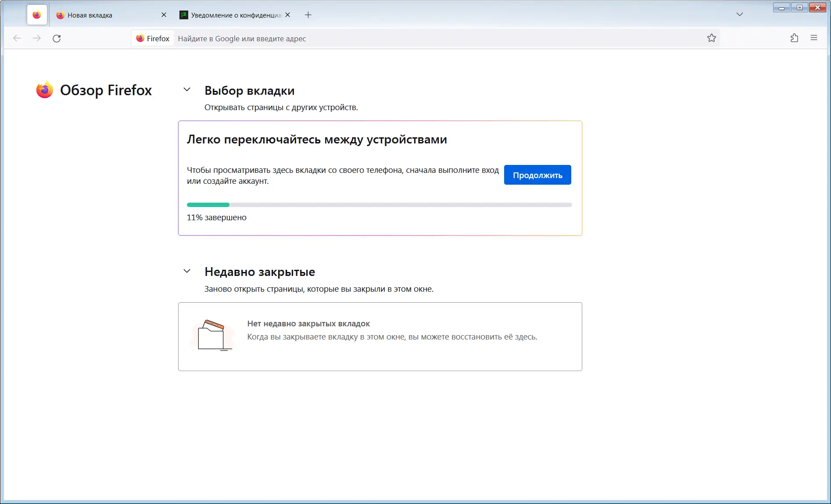Image resolution: width=831 pixels, height=504 pixels.
Task: Open the pinned Firefox View tab
Action: [37, 15]
